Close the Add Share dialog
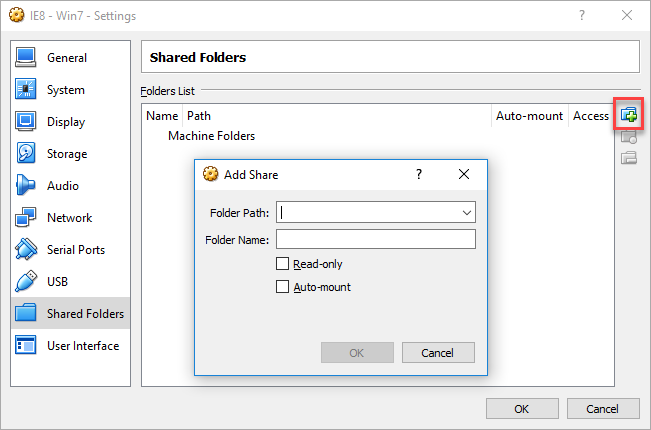Image resolution: width=651 pixels, height=430 pixels. point(463,174)
